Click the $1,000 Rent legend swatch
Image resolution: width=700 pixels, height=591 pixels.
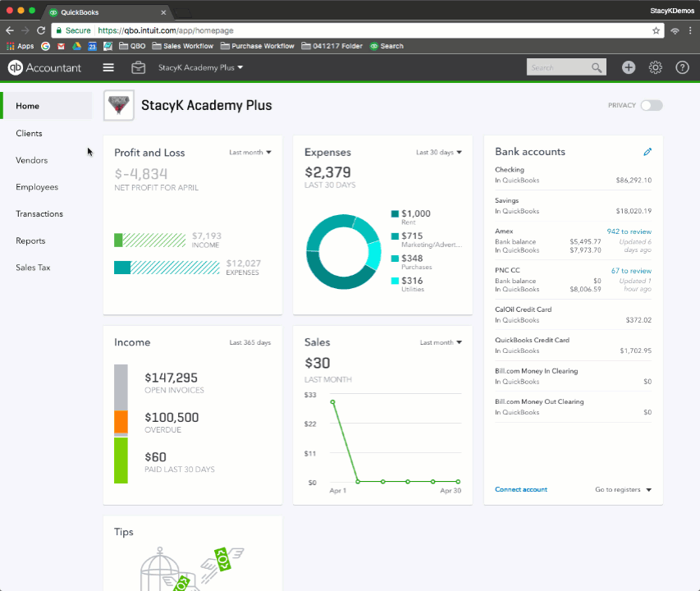point(395,213)
